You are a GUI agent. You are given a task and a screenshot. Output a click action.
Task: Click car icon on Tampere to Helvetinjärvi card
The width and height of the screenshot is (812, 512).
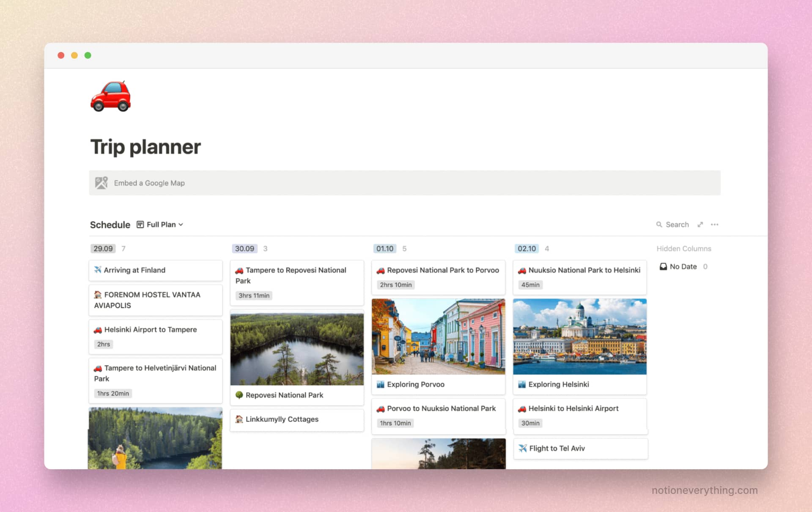[98, 368]
